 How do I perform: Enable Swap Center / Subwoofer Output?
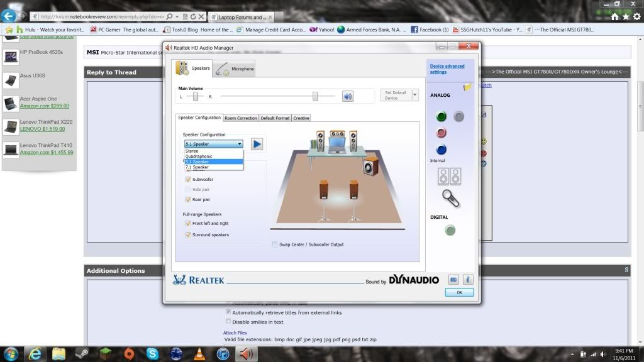[x=275, y=244]
